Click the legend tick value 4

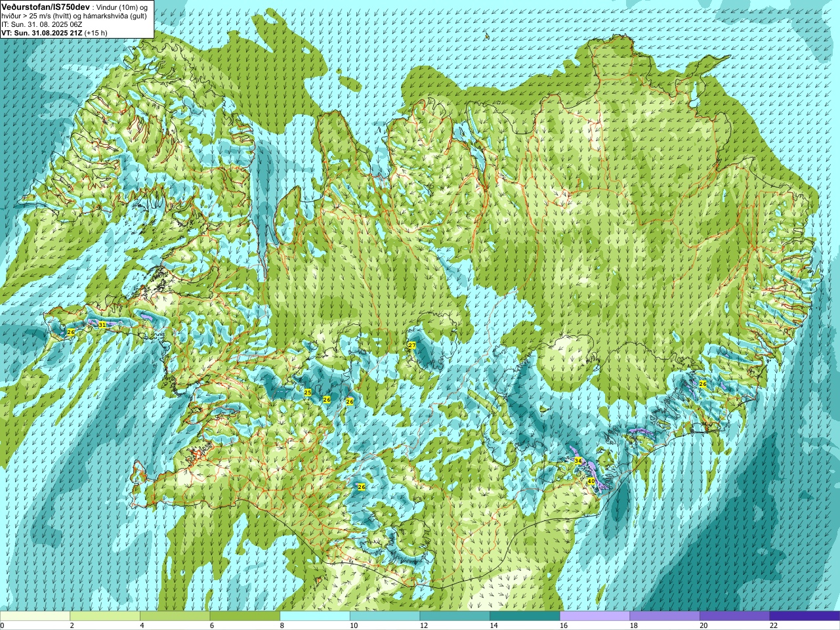coord(142,625)
